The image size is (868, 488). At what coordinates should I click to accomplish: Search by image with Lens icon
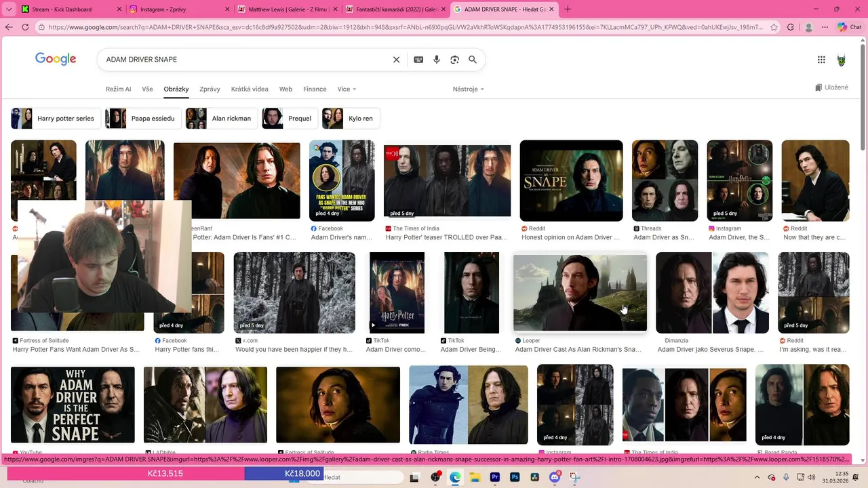pyautogui.click(x=455, y=60)
